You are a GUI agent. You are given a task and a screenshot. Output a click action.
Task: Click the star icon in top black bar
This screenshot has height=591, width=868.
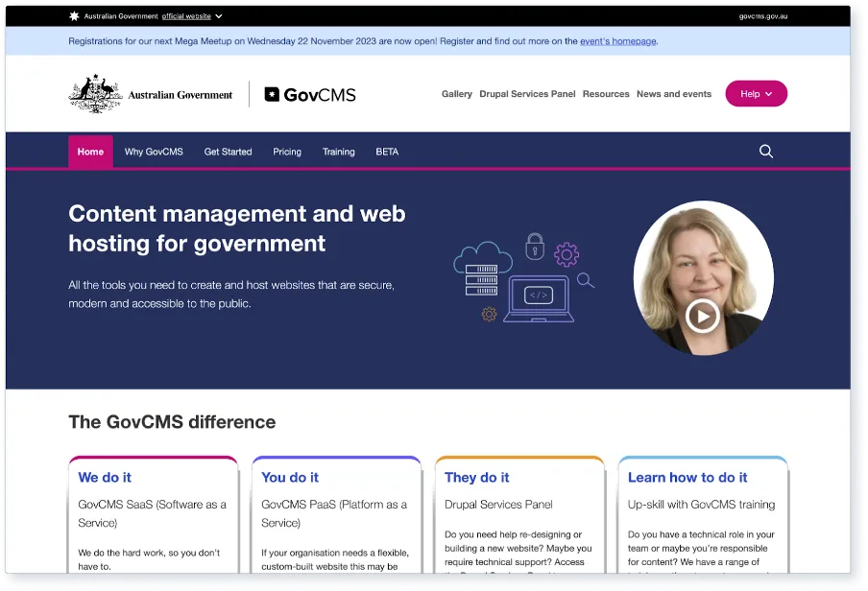[74, 16]
